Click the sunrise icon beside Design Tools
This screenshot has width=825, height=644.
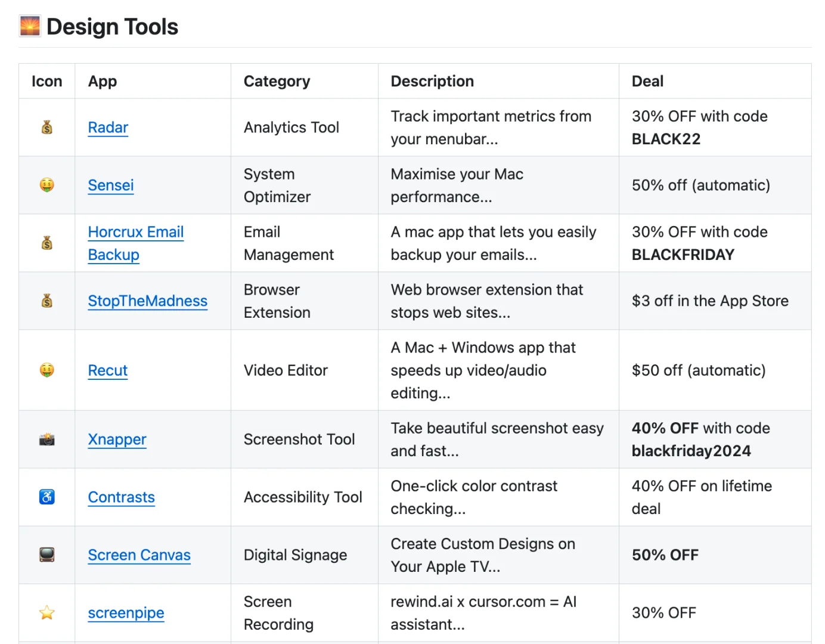tap(30, 27)
